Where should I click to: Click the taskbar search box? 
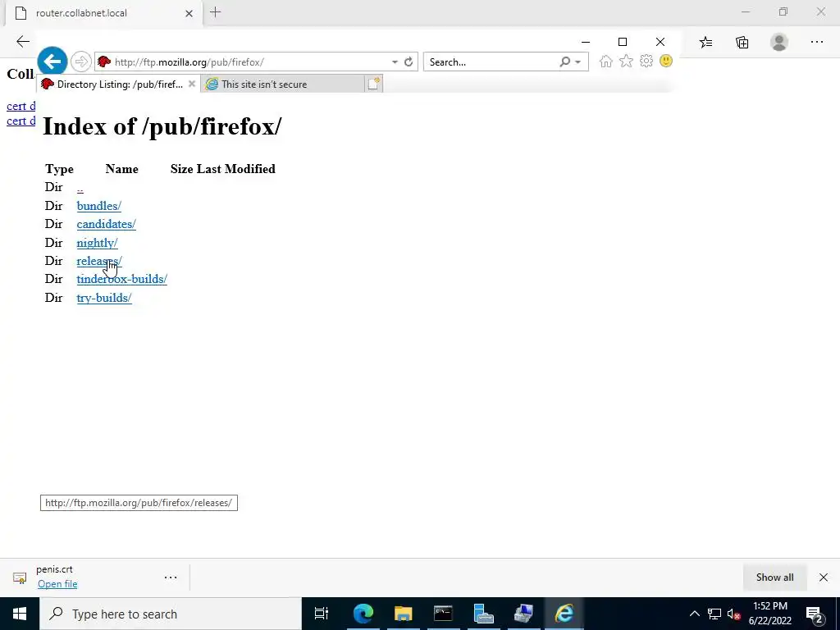point(171,614)
